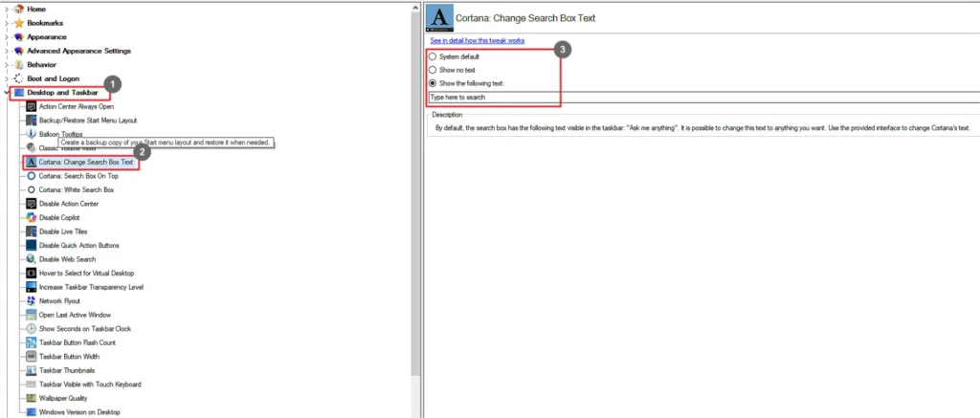
Task: Expand the Home tree node
Action: (x=7, y=10)
